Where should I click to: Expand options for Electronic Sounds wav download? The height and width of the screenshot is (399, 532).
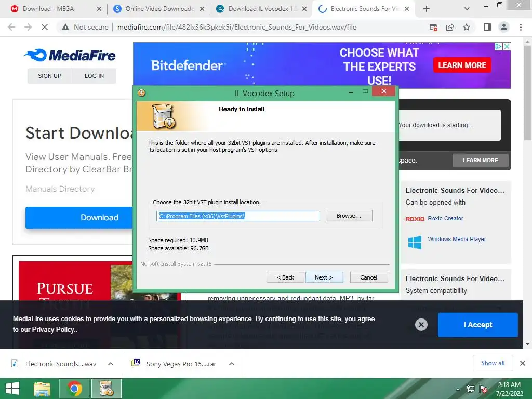[111, 364]
